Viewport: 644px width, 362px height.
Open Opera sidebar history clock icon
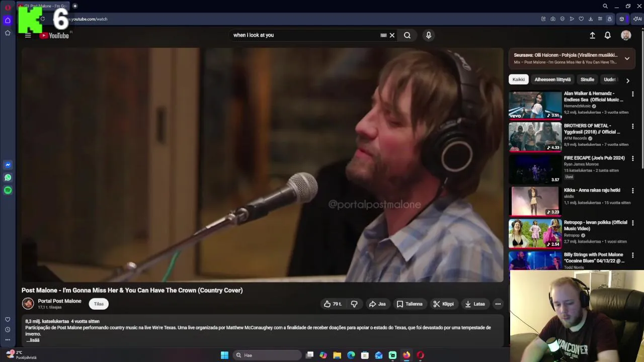point(8,329)
